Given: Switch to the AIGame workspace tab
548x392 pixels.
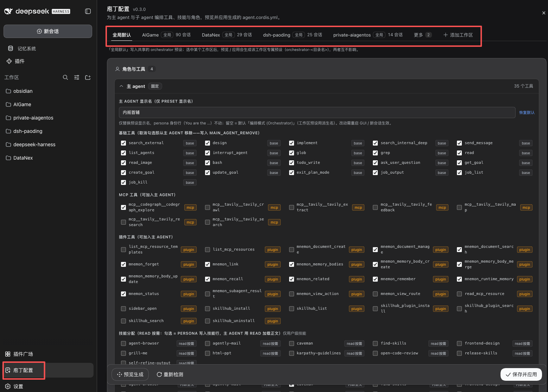Looking at the screenshot, I should pos(166,35).
